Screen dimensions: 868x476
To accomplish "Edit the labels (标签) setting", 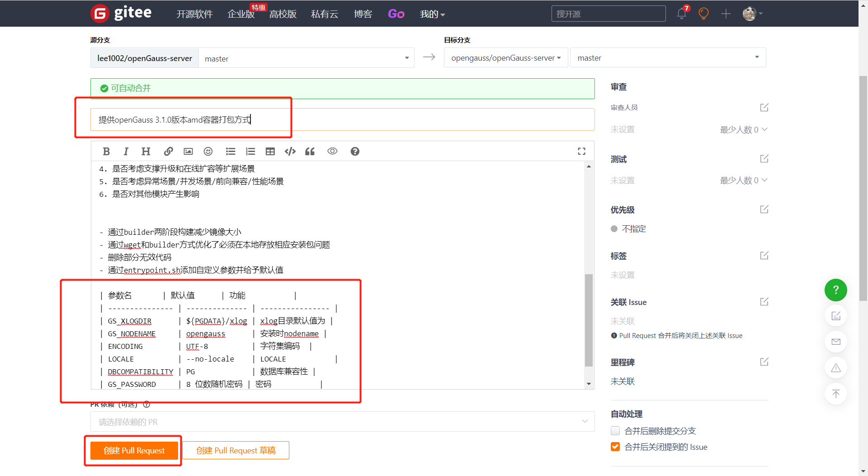I will 764,256.
